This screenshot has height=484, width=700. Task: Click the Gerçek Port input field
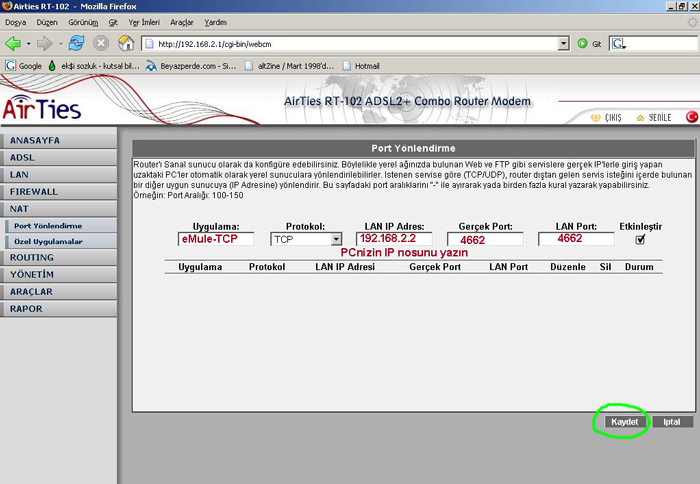click(485, 239)
